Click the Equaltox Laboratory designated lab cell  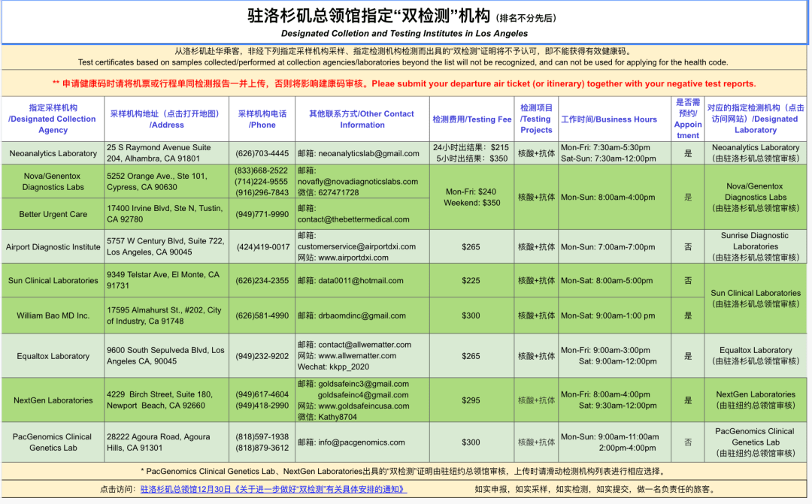coord(755,355)
